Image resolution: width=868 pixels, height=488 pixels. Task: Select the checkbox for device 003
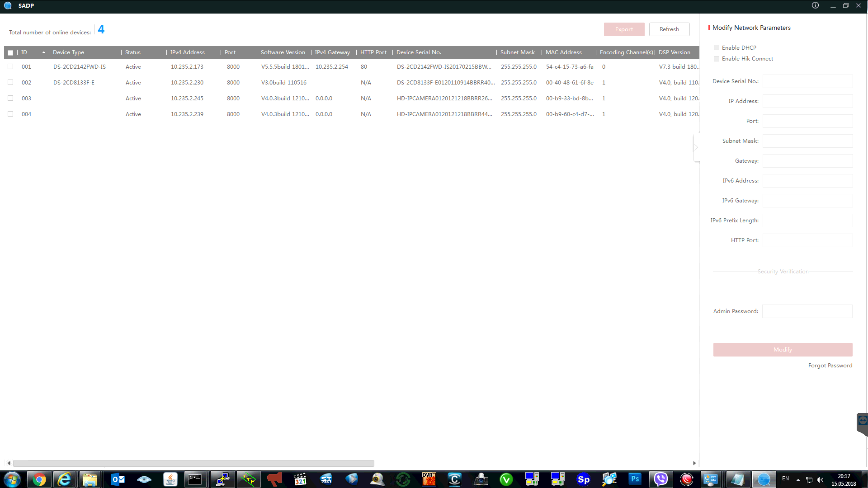click(10, 98)
